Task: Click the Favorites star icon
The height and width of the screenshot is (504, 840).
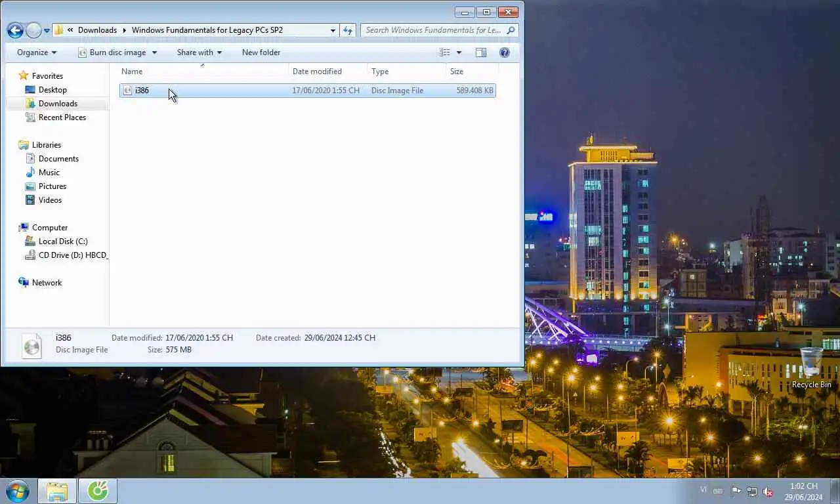Action: pos(24,76)
